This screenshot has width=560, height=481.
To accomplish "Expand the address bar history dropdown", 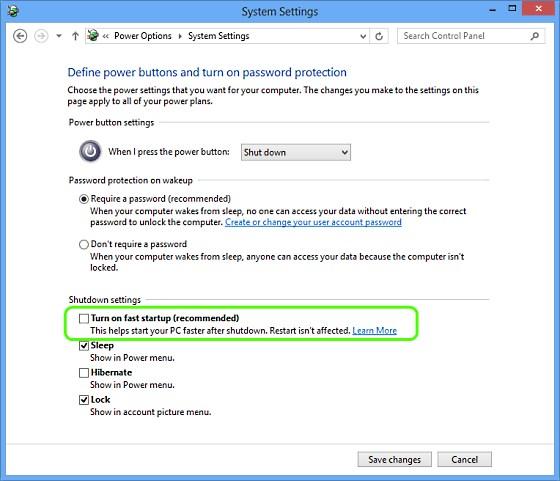I will (363, 36).
